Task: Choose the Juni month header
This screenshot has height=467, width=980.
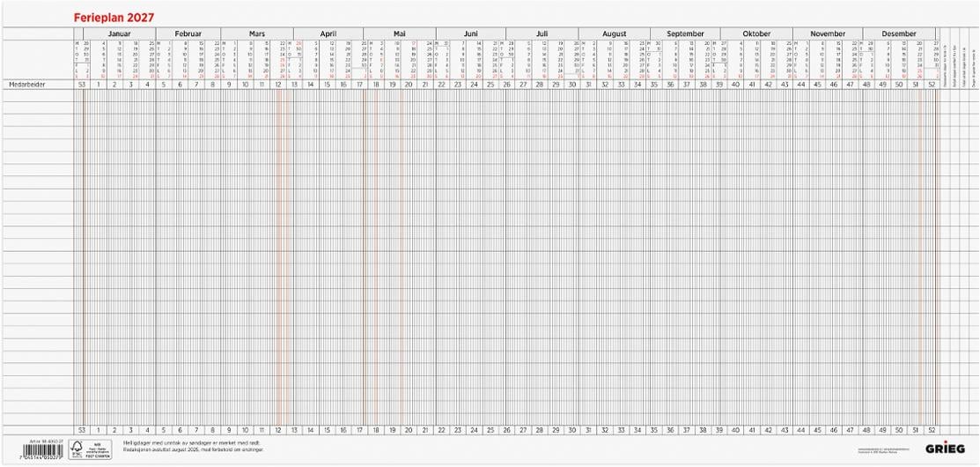Action: coord(470,33)
